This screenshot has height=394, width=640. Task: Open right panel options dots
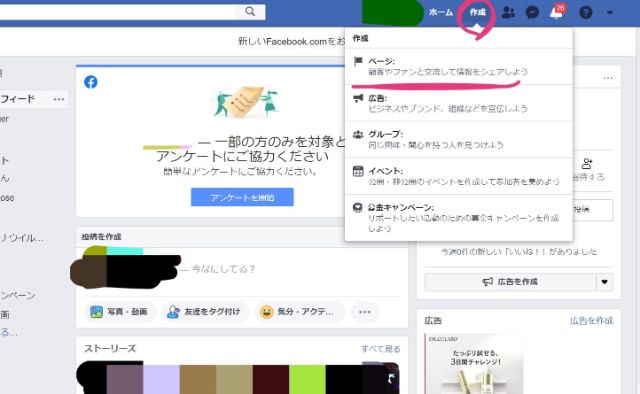[608, 78]
